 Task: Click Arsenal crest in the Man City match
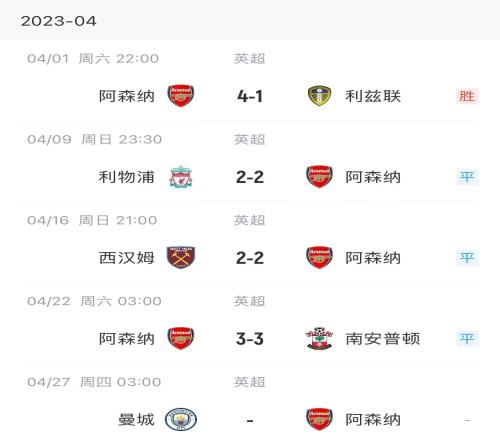(x=319, y=419)
